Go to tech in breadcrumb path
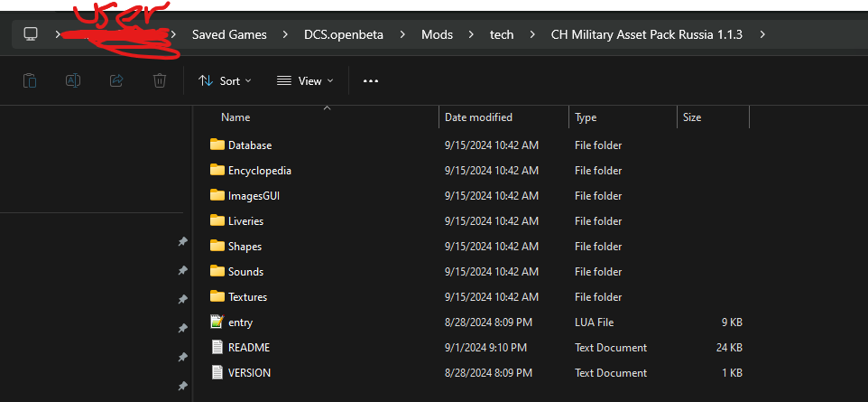868x402 pixels. [x=502, y=34]
